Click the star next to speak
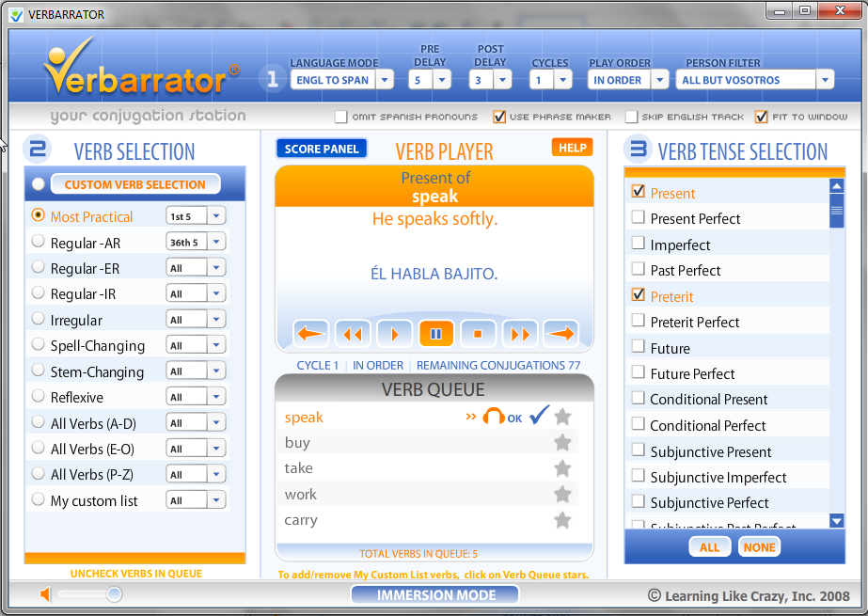868x616 pixels. tap(562, 417)
